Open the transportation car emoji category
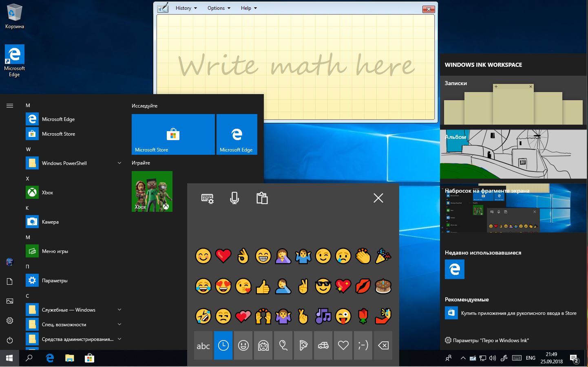The image size is (588, 367). [323, 345]
